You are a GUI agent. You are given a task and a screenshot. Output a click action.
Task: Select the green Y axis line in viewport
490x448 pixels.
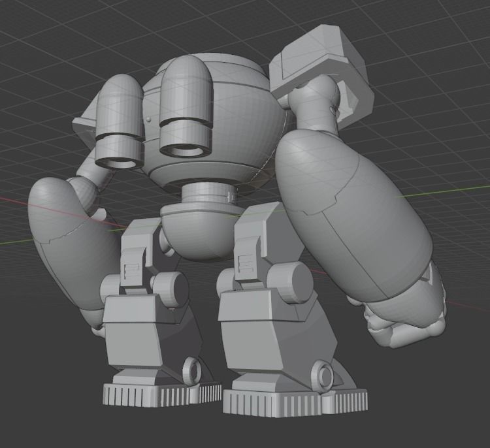[x=443, y=191]
